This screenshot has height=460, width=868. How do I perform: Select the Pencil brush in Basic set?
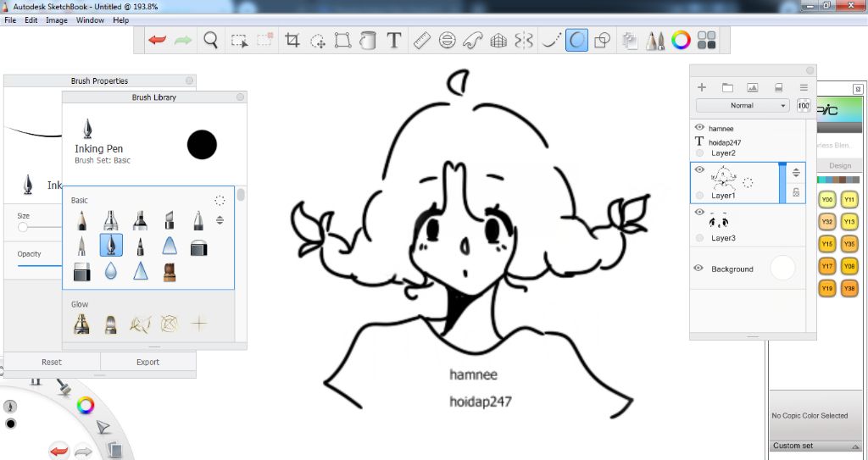[81, 220]
